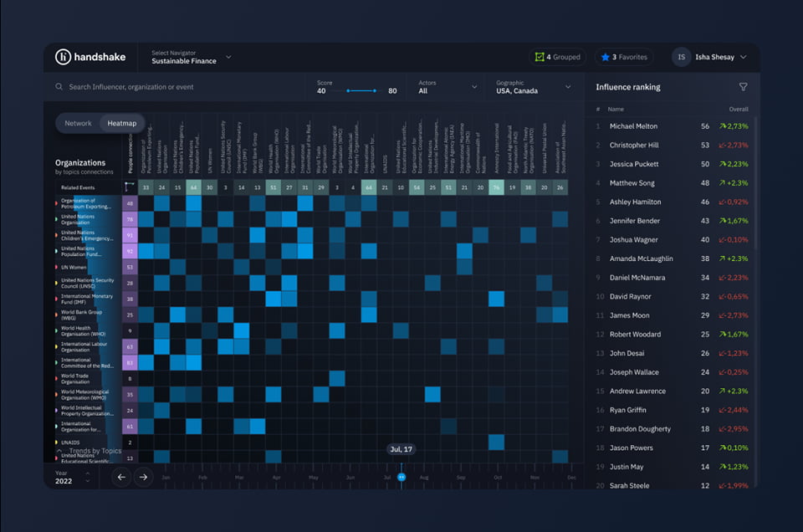Go to next period with right arrow

tap(143, 478)
